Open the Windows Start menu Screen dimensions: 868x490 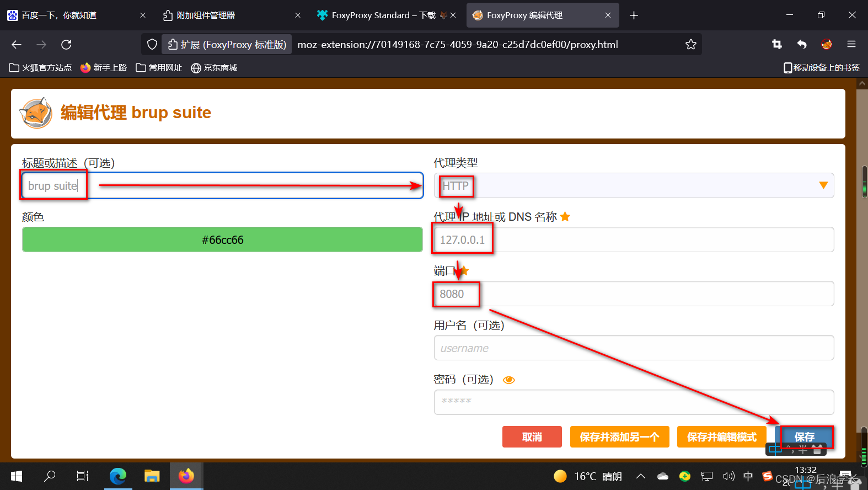[17, 476]
